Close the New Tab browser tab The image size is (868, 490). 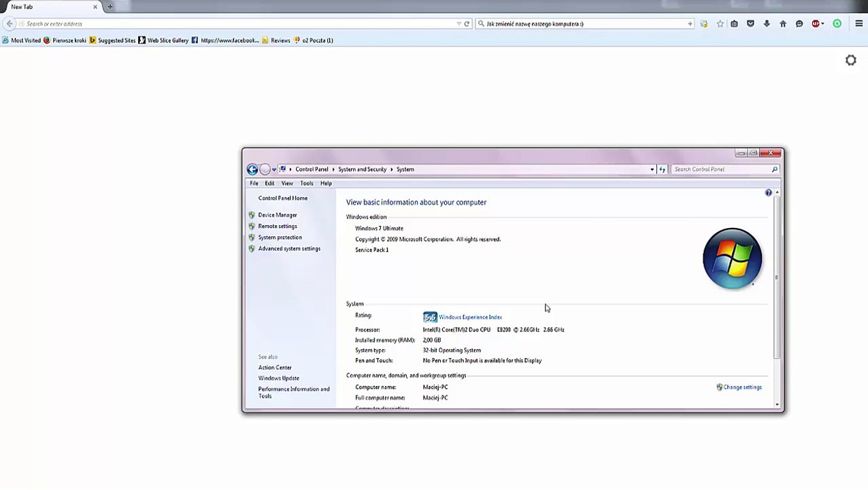[x=95, y=7]
